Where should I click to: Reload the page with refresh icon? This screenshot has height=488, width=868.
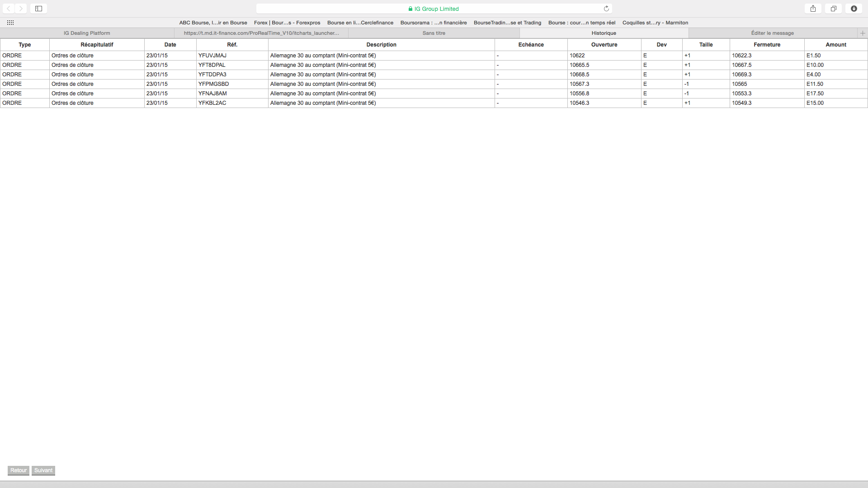[x=606, y=9]
